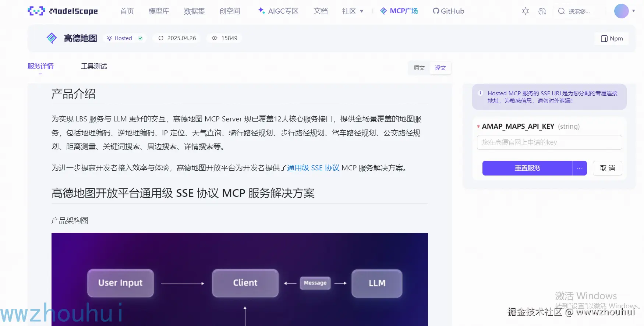This screenshot has height=326, width=644.
Task: Click the Npm button
Action: 612,39
